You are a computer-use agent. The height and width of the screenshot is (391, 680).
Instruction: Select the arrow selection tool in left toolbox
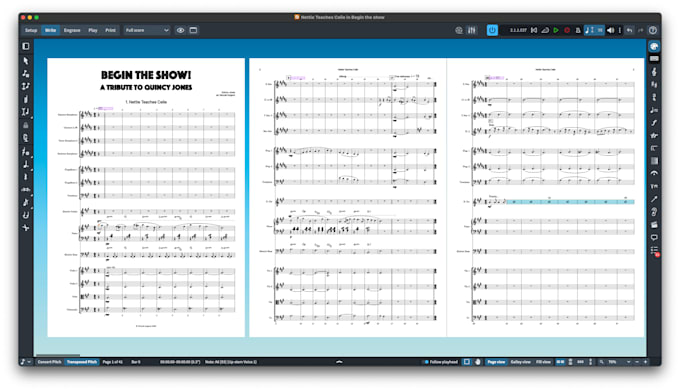(x=26, y=61)
